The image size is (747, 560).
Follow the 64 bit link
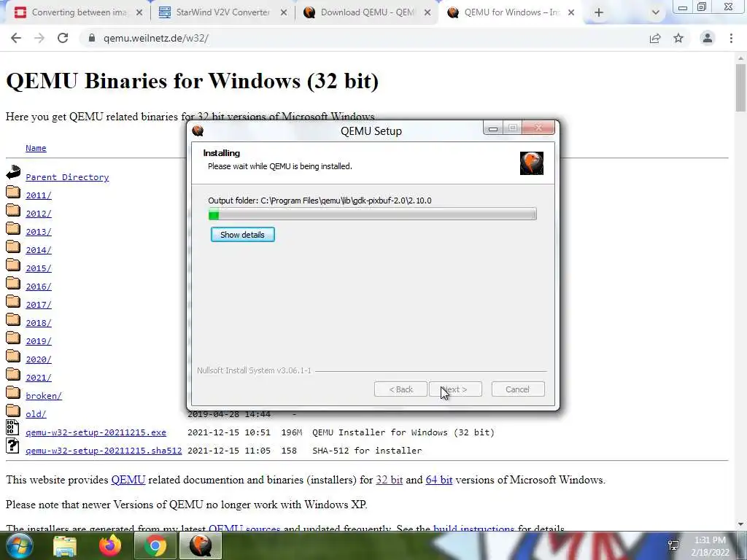click(x=438, y=480)
